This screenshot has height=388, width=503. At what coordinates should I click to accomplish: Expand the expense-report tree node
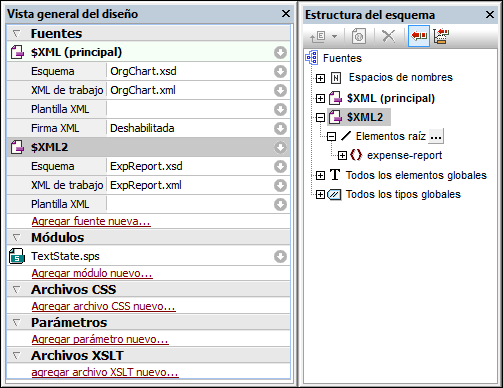pyautogui.click(x=342, y=155)
